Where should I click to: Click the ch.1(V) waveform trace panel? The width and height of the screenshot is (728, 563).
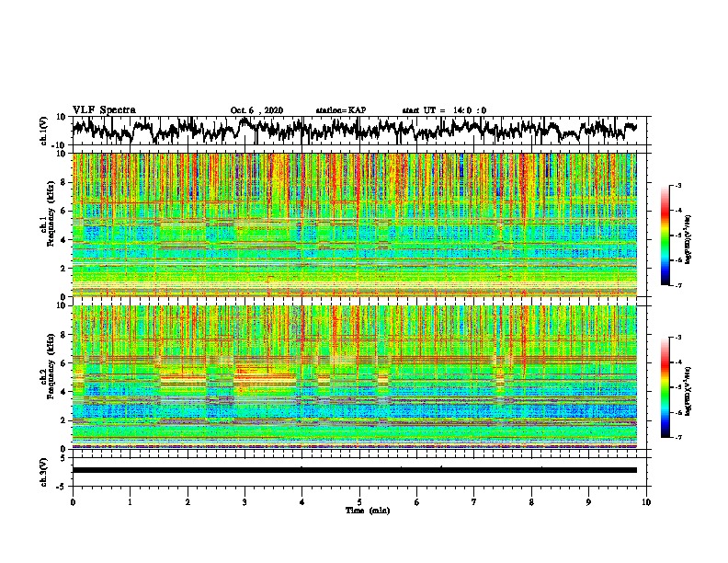(x=359, y=131)
